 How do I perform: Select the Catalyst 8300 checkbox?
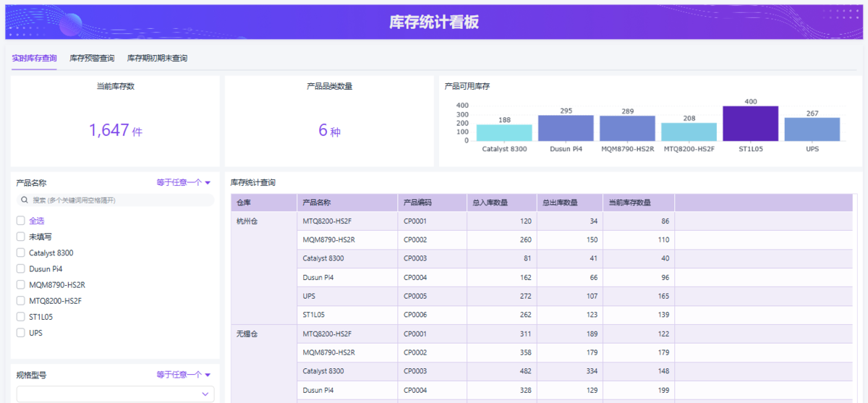[21, 253]
